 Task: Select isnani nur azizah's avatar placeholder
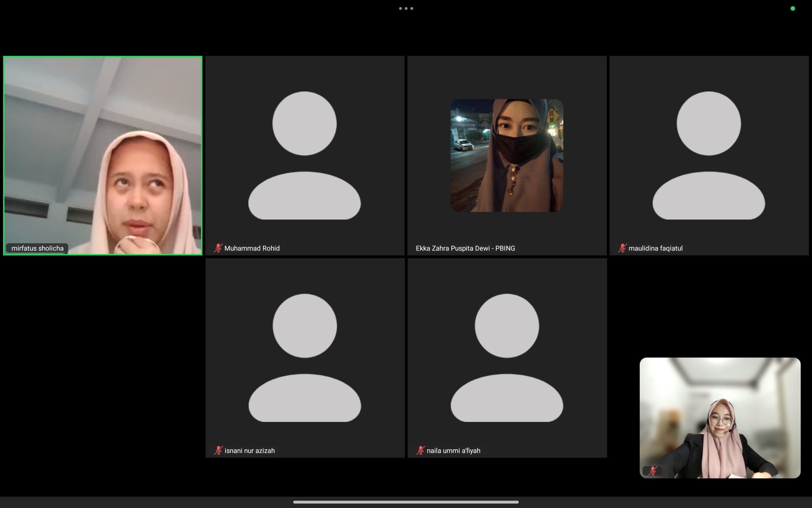pos(305,358)
